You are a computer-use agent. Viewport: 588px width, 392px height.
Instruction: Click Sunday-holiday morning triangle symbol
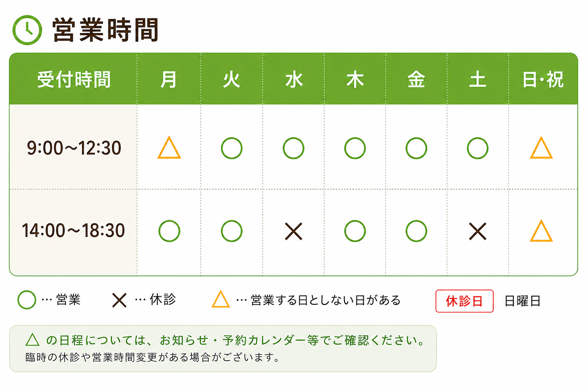(x=541, y=148)
